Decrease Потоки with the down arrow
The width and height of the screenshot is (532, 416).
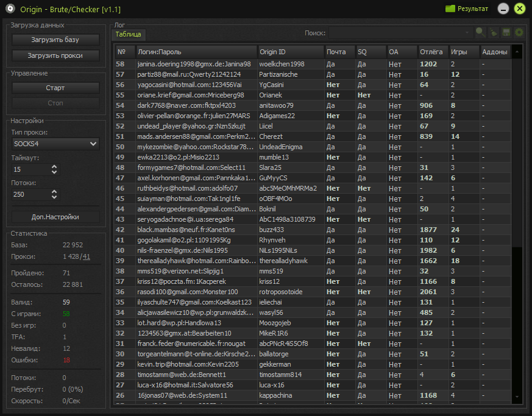[54, 197]
